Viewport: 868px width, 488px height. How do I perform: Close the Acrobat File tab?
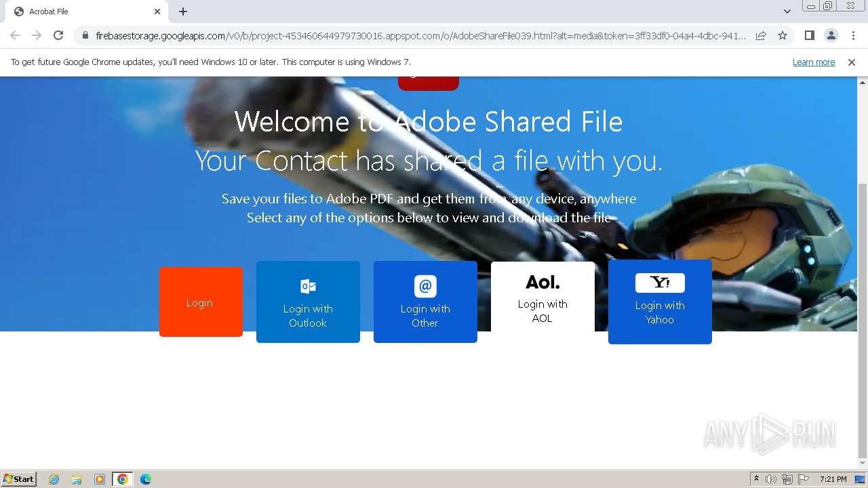tap(157, 12)
